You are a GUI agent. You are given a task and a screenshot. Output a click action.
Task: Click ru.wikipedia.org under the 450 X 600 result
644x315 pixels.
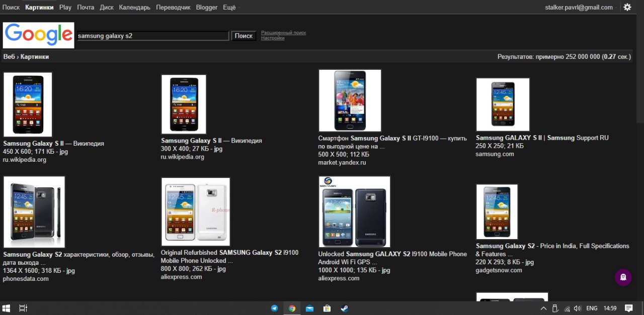coord(25,160)
